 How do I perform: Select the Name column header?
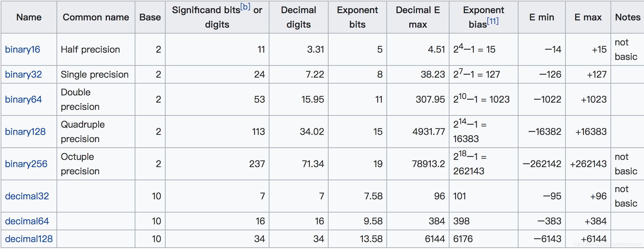click(x=29, y=17)
